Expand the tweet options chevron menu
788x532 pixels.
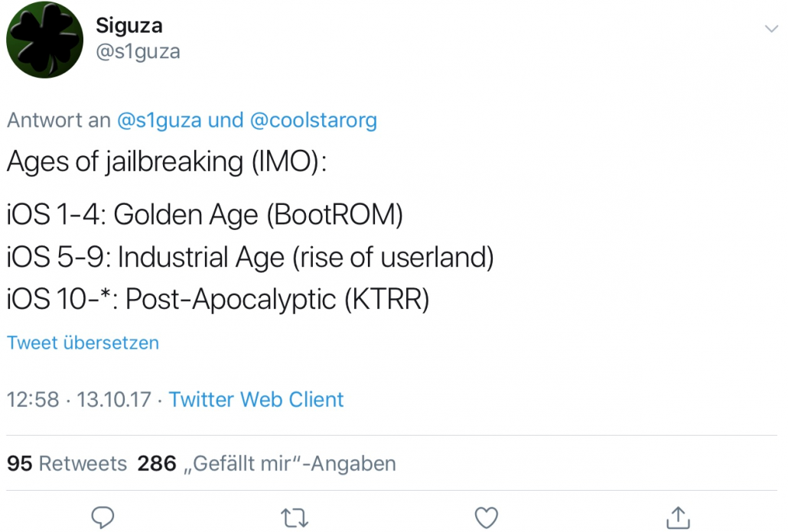[770, 28]
